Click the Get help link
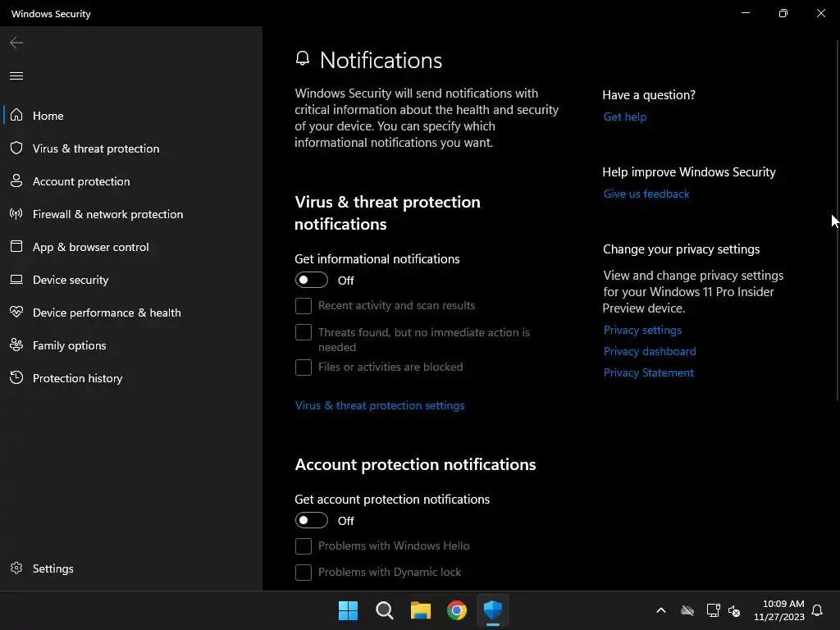840x630 pixels. 624,116
